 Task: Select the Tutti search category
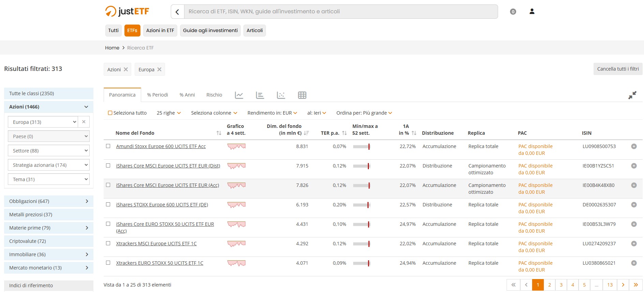(114, 30)
